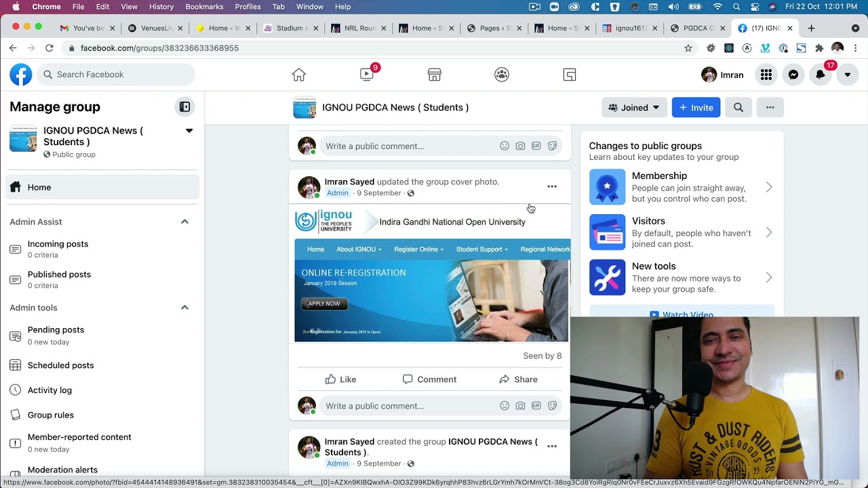
Task: Open Imran Sayed name on cover photo post
Action: tap(349, 182)
